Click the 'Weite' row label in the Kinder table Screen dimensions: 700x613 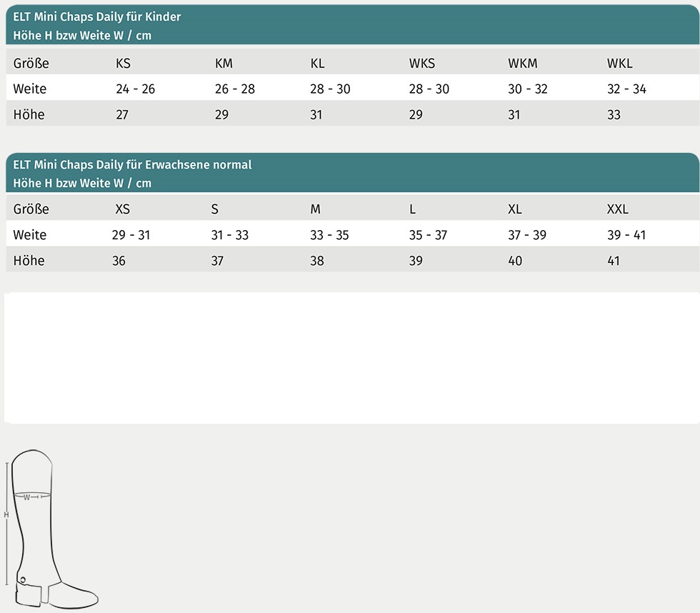pos(29,89)
